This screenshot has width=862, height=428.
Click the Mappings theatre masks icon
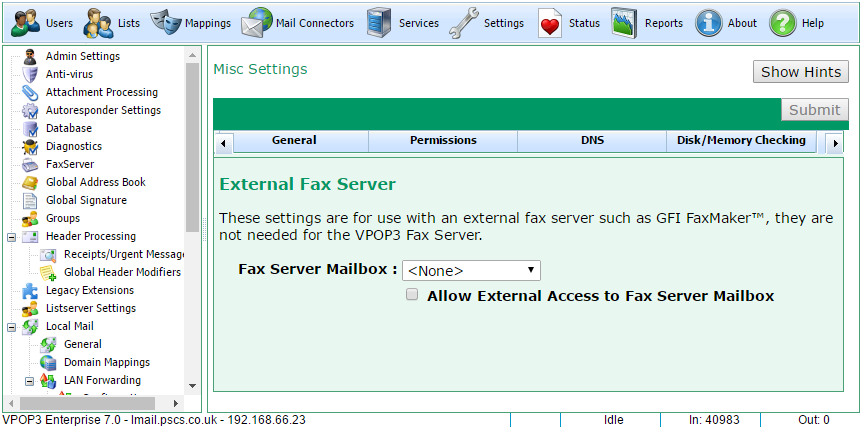click(165, 23)
